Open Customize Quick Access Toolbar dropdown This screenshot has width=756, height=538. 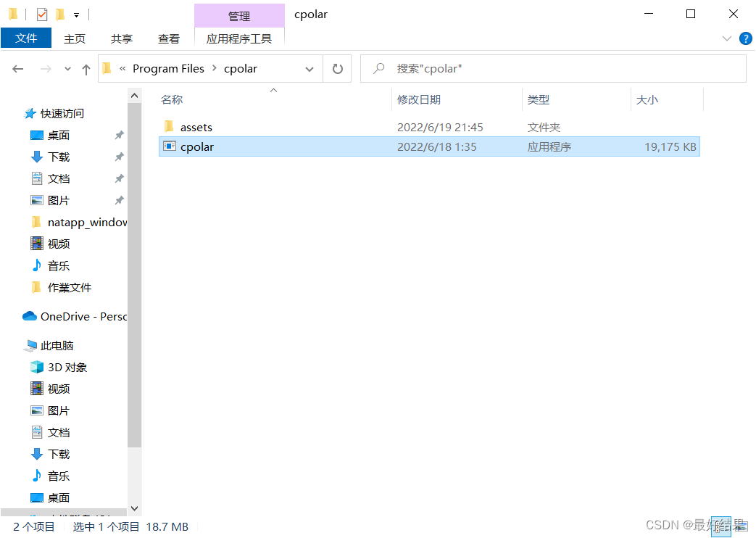[76, 15]
